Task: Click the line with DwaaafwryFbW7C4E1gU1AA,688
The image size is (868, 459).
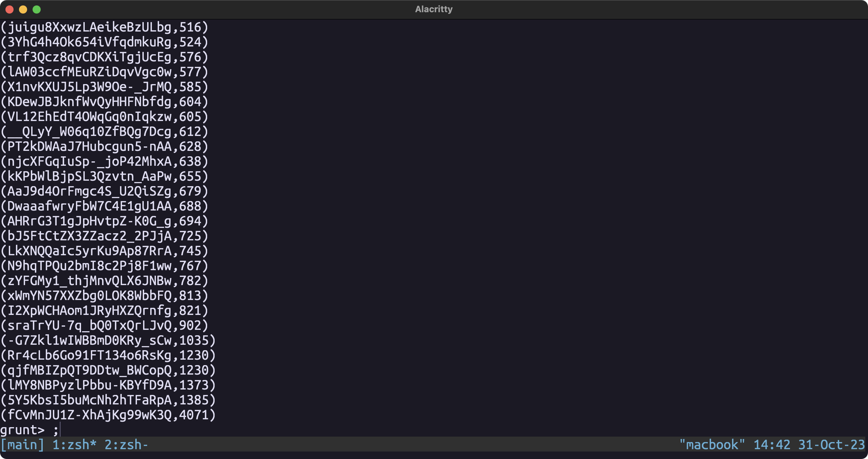Action: [104, 206]
